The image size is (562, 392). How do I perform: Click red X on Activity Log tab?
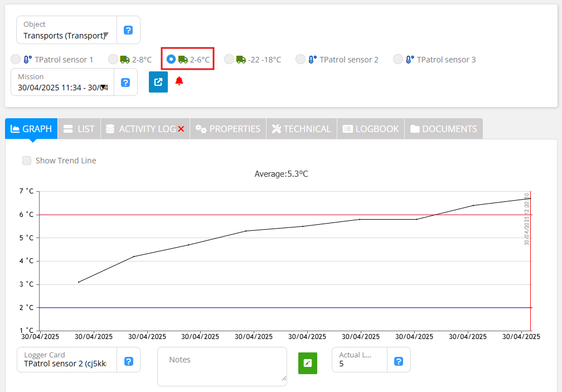pyautogui.click(x=181, y=129)
